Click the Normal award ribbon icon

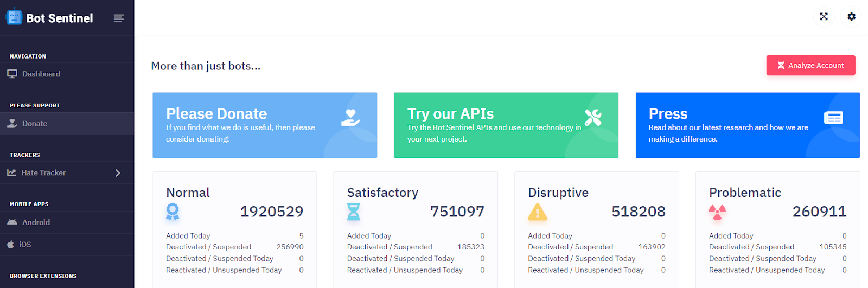point(173,211)
